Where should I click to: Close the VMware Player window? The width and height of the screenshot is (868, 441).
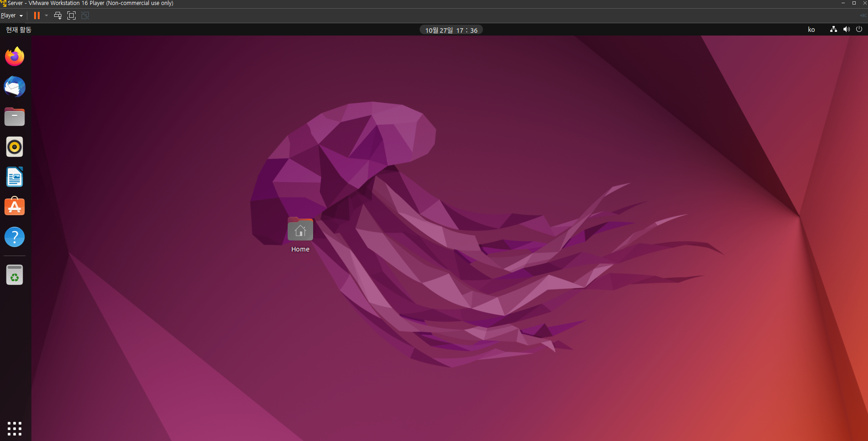pyautogui.click(x=864, y=3)
